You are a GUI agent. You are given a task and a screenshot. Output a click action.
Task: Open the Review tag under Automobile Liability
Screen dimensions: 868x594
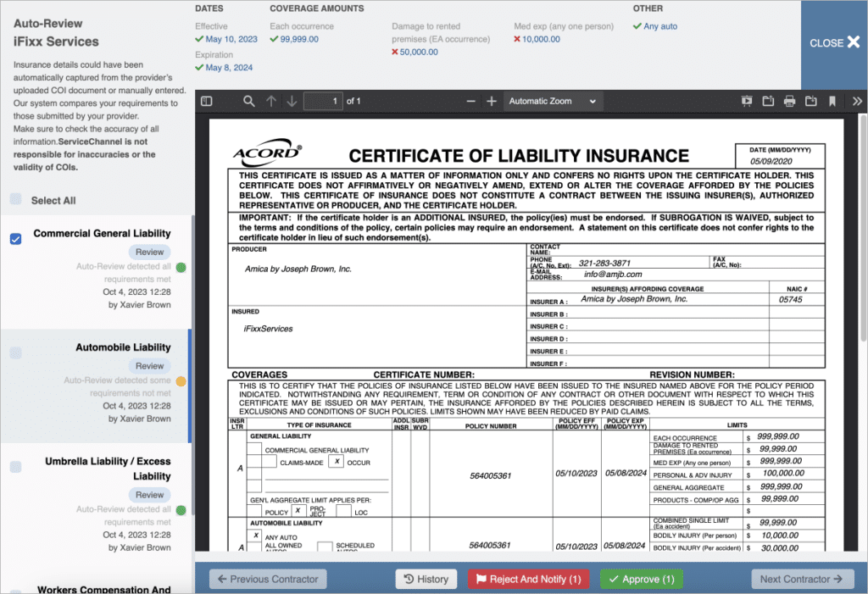(150, 366)
